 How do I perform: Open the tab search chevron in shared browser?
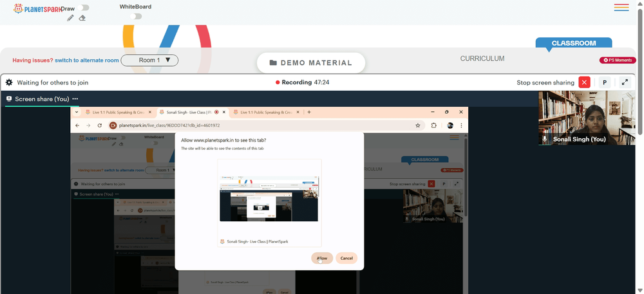[77, 112]
